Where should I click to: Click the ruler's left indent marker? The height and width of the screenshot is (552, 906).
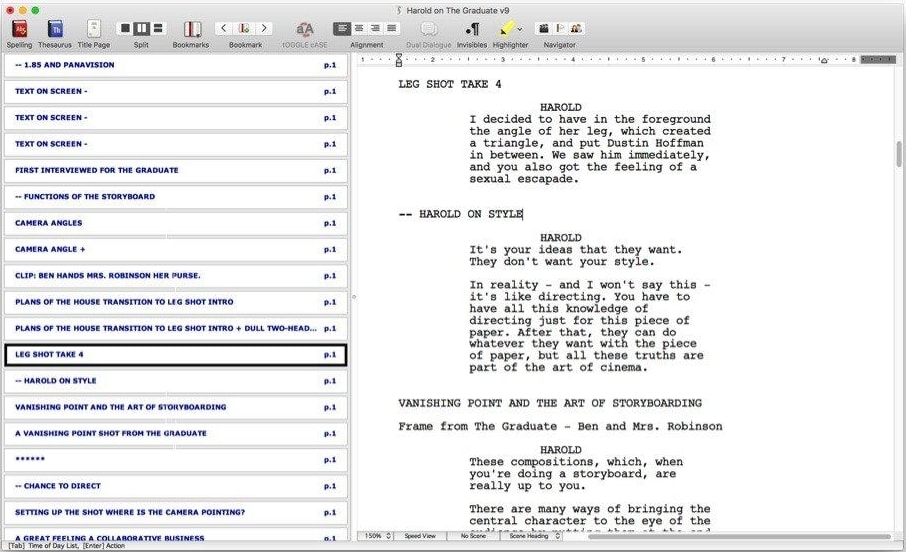399,60
